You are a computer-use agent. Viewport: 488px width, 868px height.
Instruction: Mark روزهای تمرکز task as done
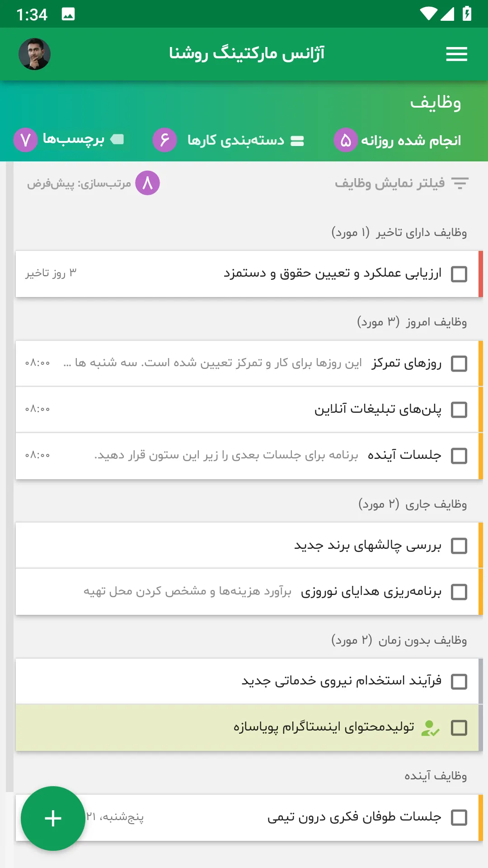(459, 363)
